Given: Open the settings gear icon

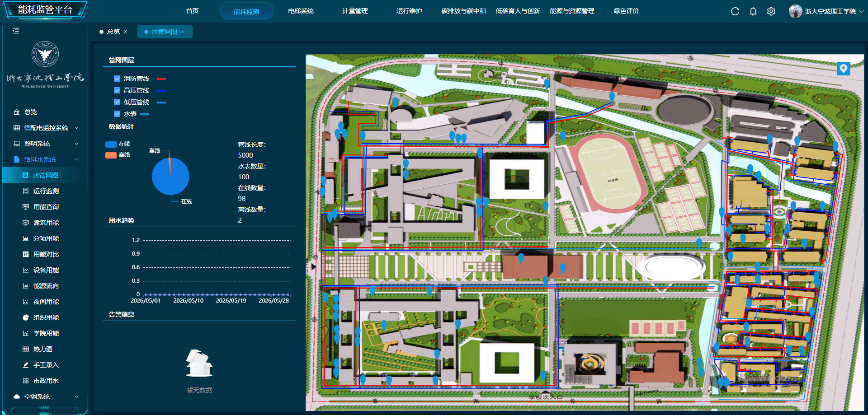Looking at the screenshot, I should coord(771,11).
